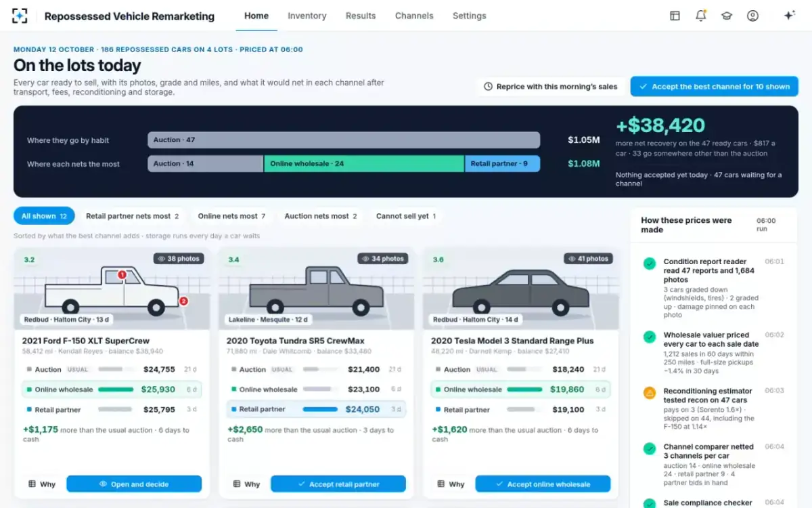The width and height of the screenshot is (812, 508).
Task: View 41 photos of the Tesla Model 3
Action: (x=588, y=259)
